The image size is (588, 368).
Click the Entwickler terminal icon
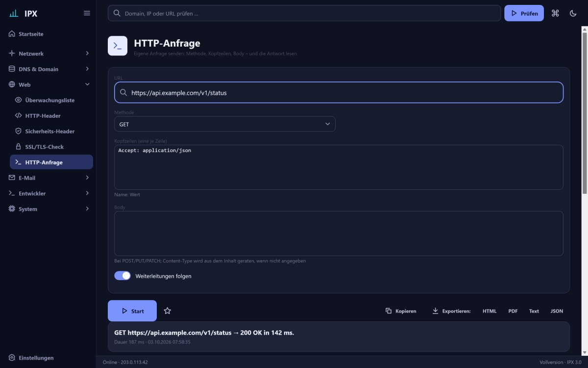12,193
